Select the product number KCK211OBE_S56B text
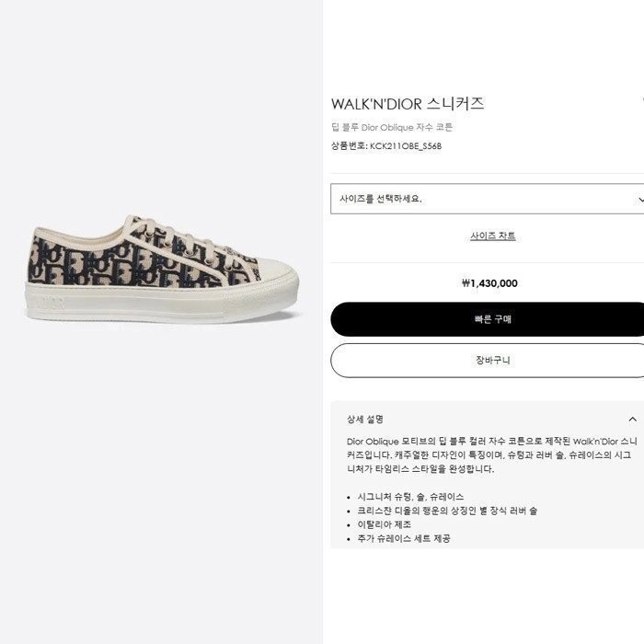Viewport: 644px width, 644px height. click(x=406, y=145)
